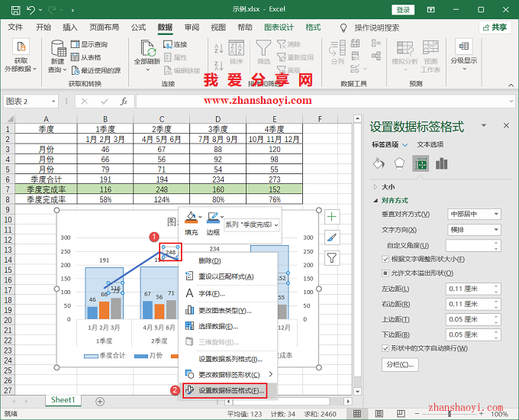Open the task pane options arrow
The height and width of the screenshot is (420, 519).
pos(484,125)
